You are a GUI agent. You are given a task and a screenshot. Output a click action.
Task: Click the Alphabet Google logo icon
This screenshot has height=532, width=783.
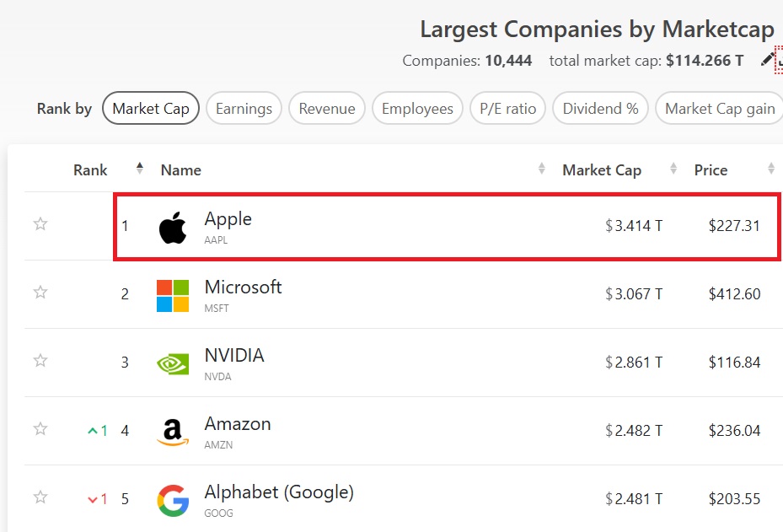(173, 500)
